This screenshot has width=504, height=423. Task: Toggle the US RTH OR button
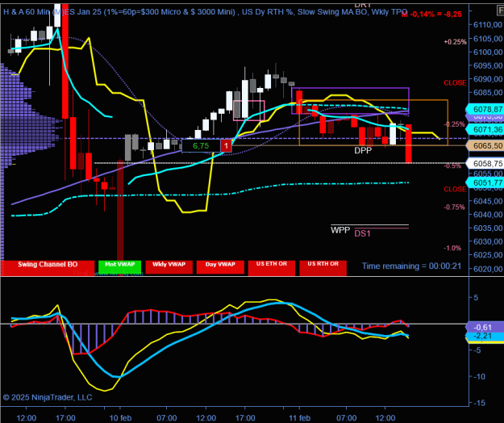[x=323, y=268]
